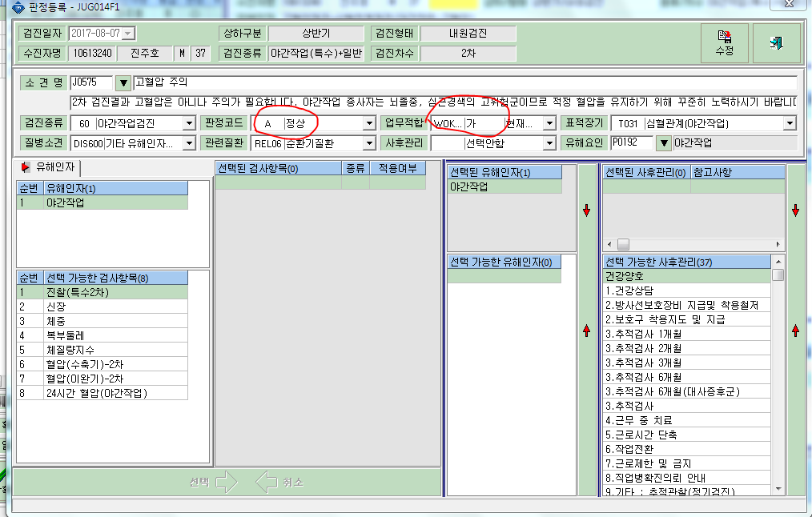This screenshot has height=517, width=812.
Task: Click the 소견명 text field 고혈압 주의
Action: tap(465, 82)
